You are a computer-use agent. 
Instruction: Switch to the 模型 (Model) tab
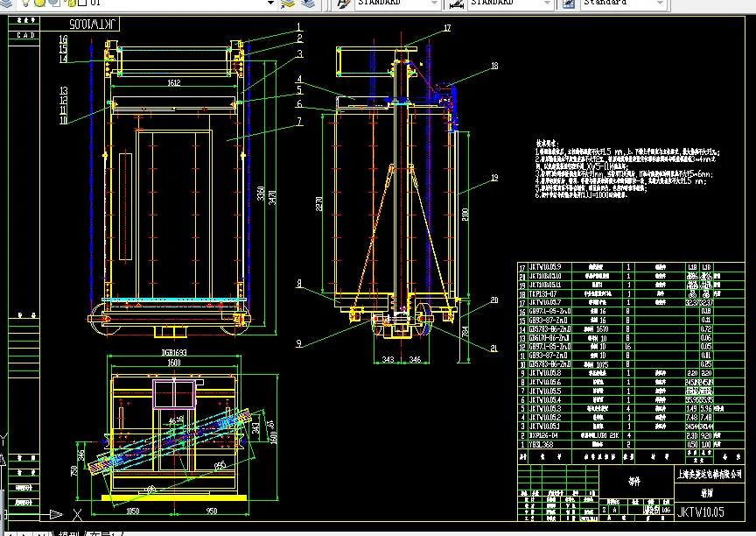[x=68, y=533]
